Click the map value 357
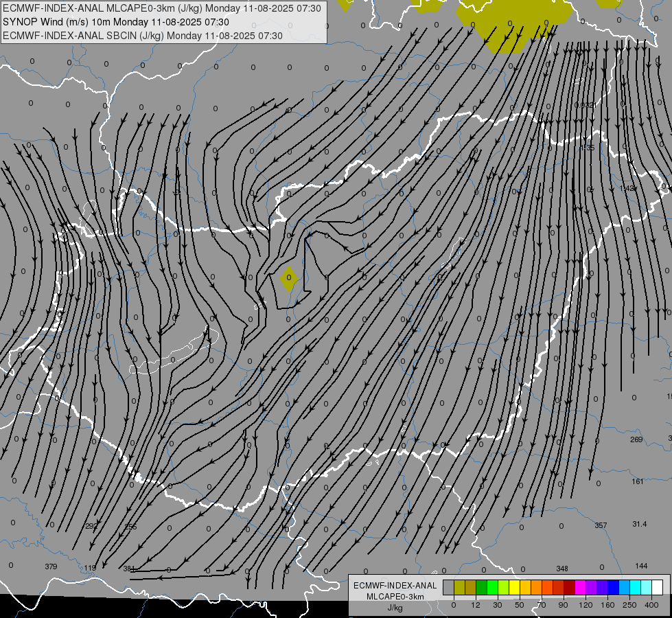This screenshot has width=672, height=618. pos(601,525)
